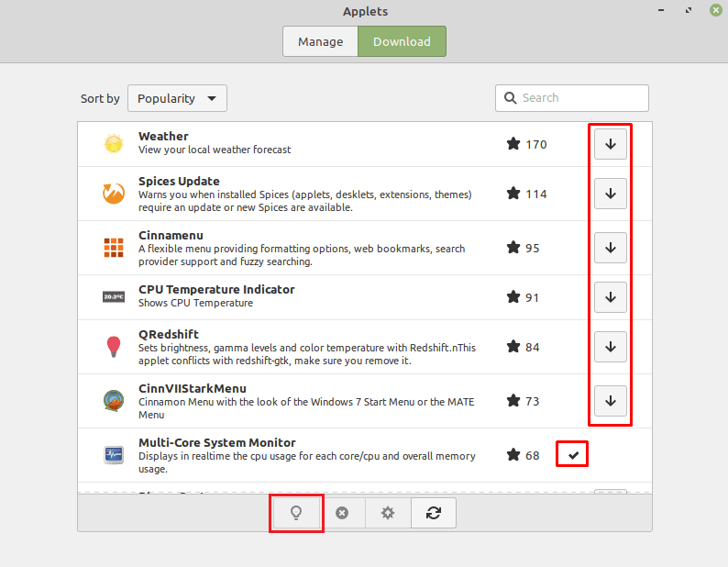Click the "Sort by" label

[x=100, y=98]
